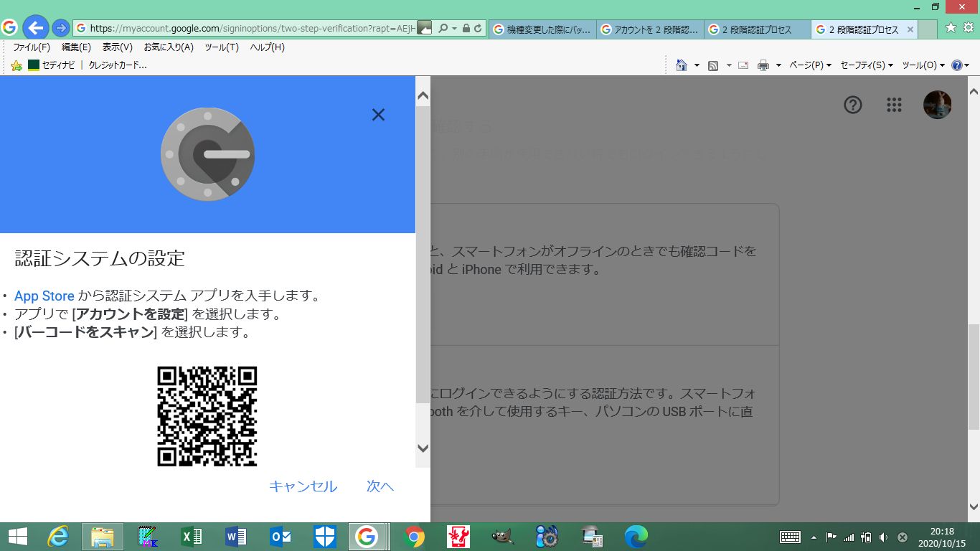The height and width of the screenshot is (551, 980).
Task: Expand the Home button dropdown arrow
Action: click(697, 65)
